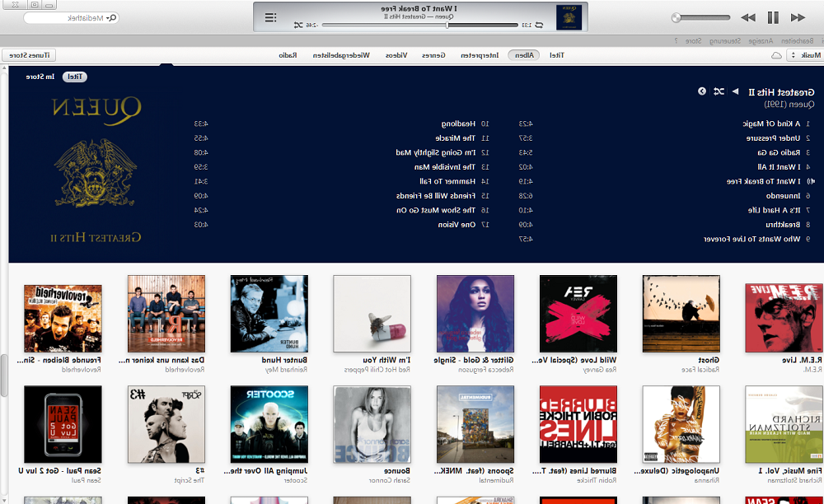Click the Mediathek search field
824x504 pixels.
(71, 18)
